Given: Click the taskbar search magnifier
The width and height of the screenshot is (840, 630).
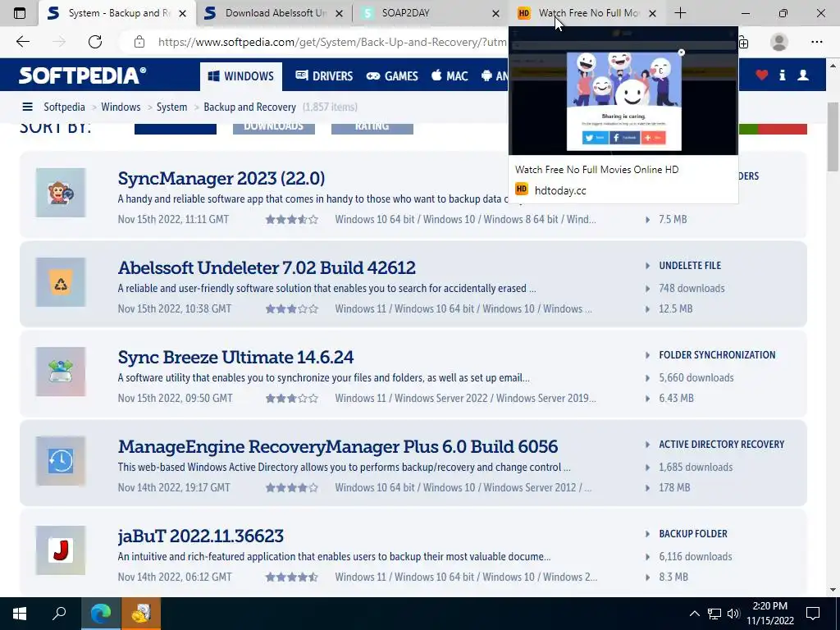Looking at the screenshot, I should [x=59, y=614].
